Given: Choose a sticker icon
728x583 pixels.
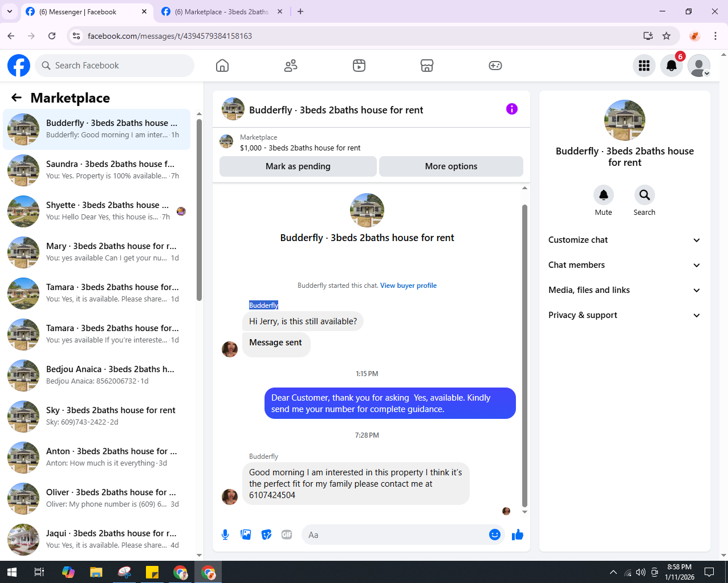Looking at the screenshot, I should [266, 535].
